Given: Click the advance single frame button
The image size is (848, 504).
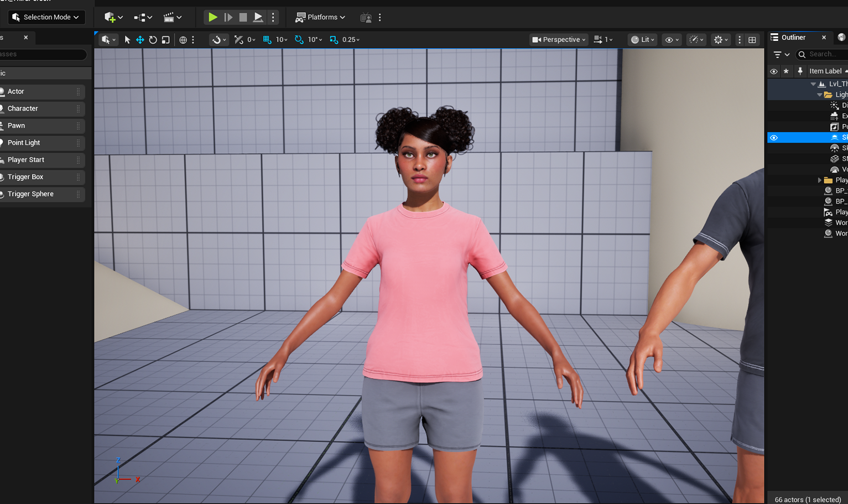Looking at the screenshot, I should (228, 17).
